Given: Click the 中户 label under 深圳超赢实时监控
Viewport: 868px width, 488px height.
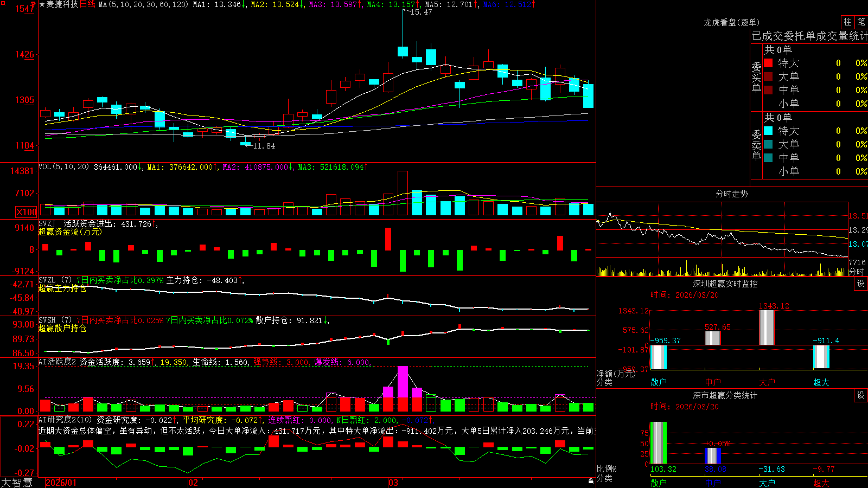Looking at the screenshot, I should [713, 382].
